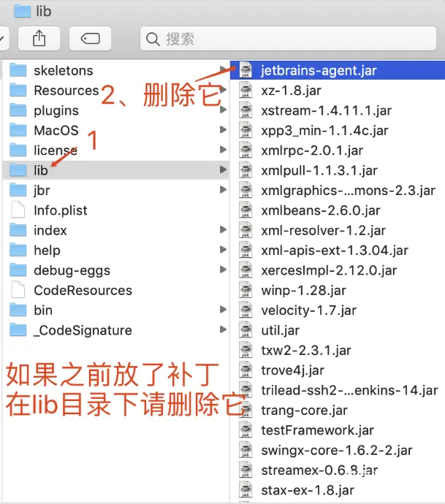The height and width of the screenshot is (504, 445).
Task: Expand the plugins folder arrow
Action: tap(223, 110)
